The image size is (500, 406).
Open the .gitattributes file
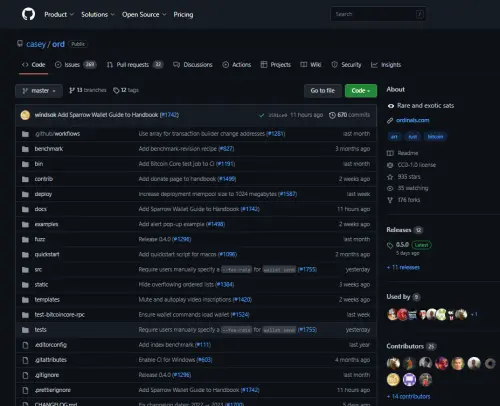click(51, 360)
